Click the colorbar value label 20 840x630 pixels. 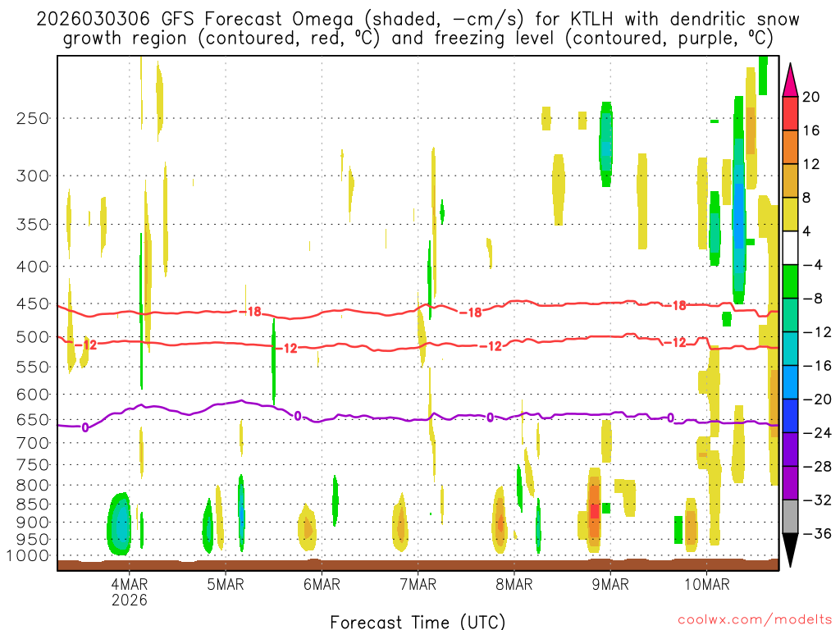click(x=811, y=97)
